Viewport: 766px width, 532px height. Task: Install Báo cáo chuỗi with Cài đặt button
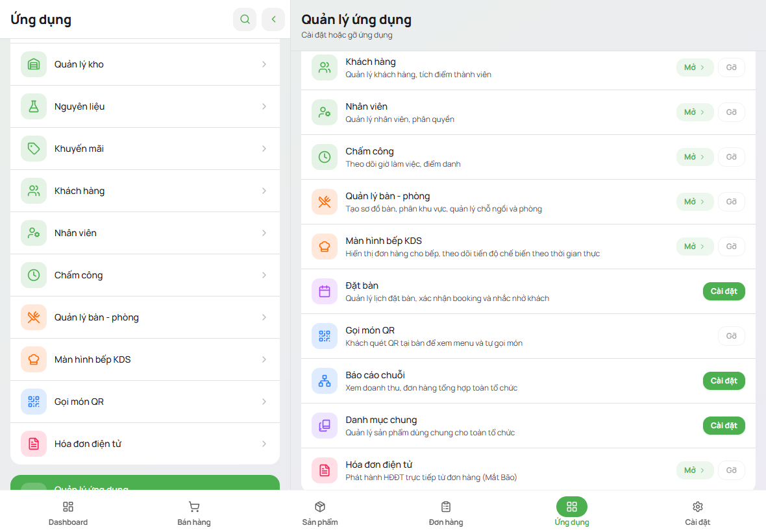tap(724, 381)
